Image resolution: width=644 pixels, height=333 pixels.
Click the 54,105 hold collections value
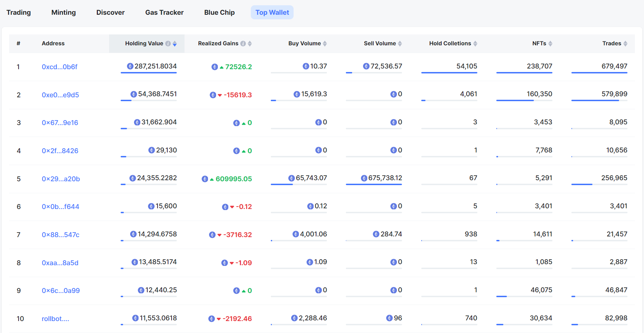tap(467, 66)
